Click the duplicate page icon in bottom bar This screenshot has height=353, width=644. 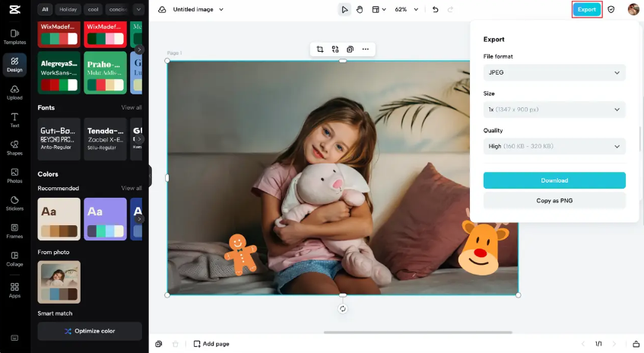(159, 344)
